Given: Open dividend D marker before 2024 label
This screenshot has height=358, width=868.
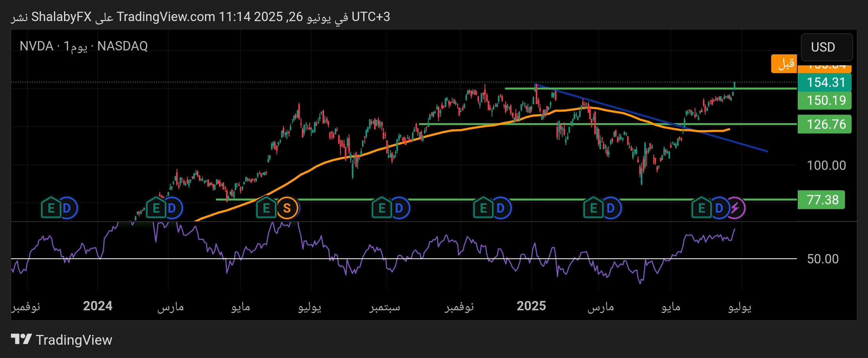Looking at the screenshot, I should click(x=68, y=208).
